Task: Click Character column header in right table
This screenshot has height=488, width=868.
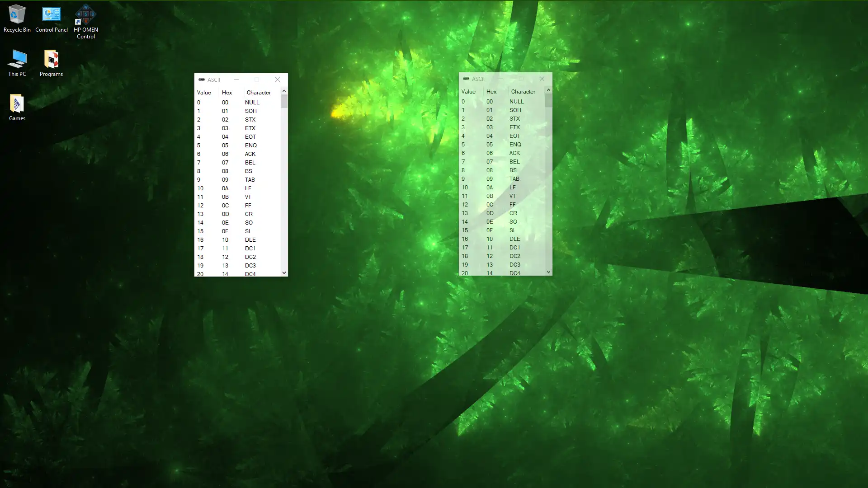Action: click(523, 91)
